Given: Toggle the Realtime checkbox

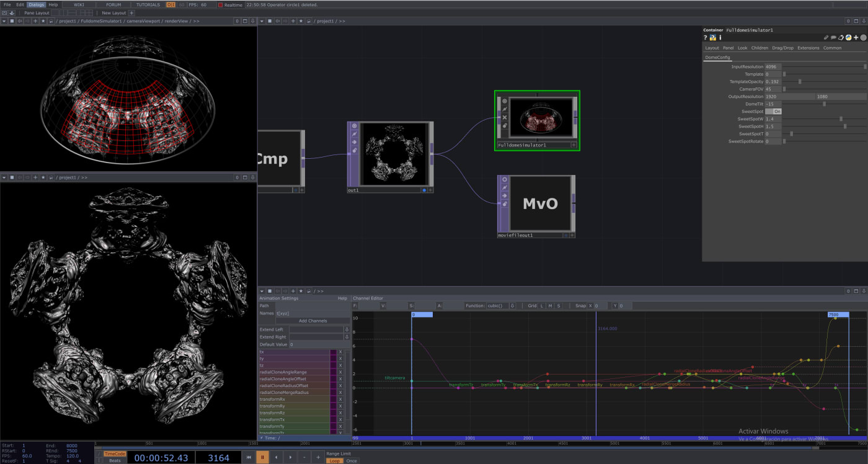Looking at the screenshot, I should 220,4.
